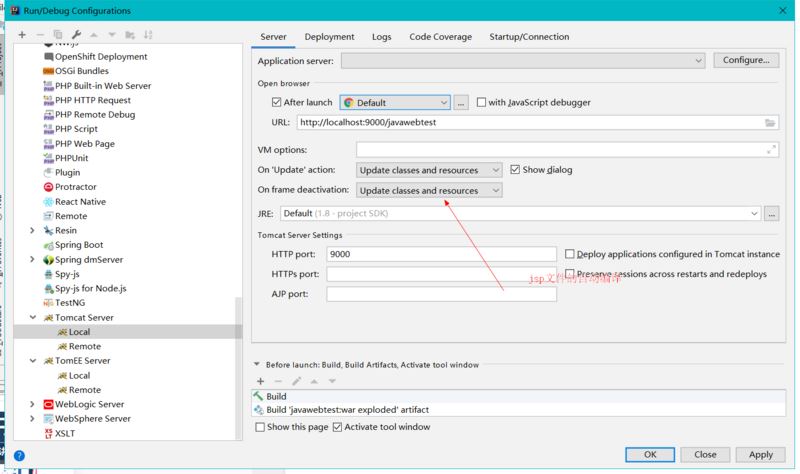Select the Protractor configuration type
The height and width of the screenshot is (474, 800).
(x=75, y=187)
